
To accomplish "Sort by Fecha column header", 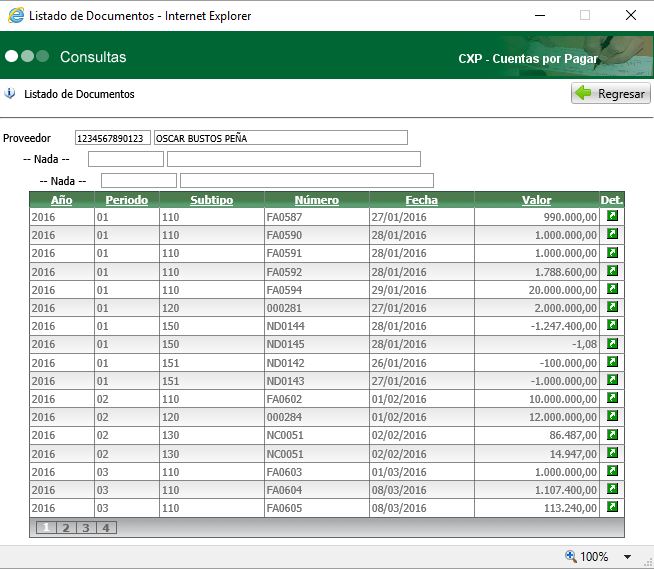I will coord(421,200).
